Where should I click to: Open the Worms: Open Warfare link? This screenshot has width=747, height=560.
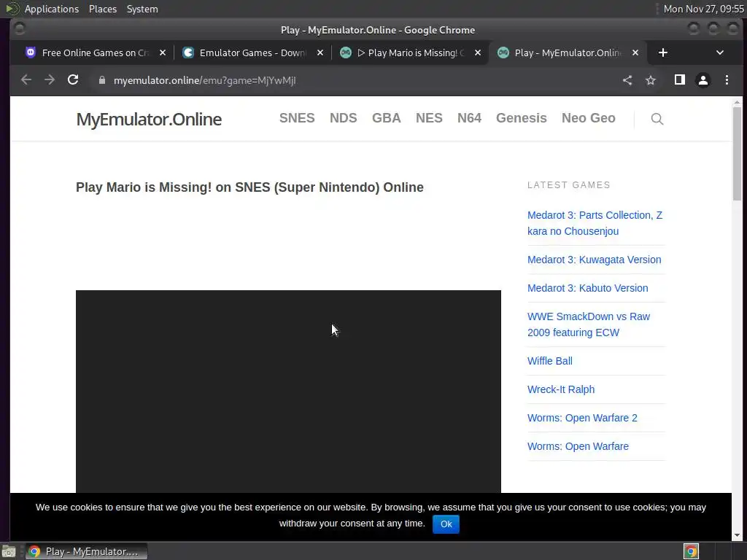578,447
